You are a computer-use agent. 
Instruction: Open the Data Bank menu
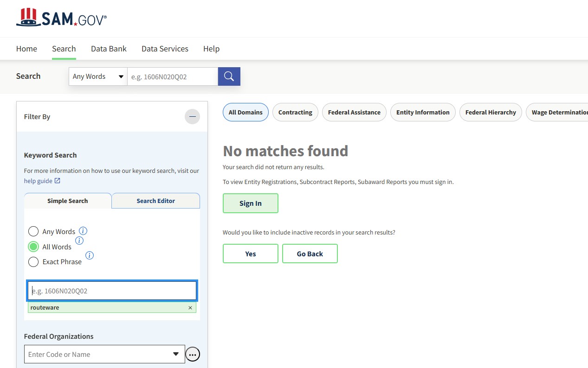(109, 49)
